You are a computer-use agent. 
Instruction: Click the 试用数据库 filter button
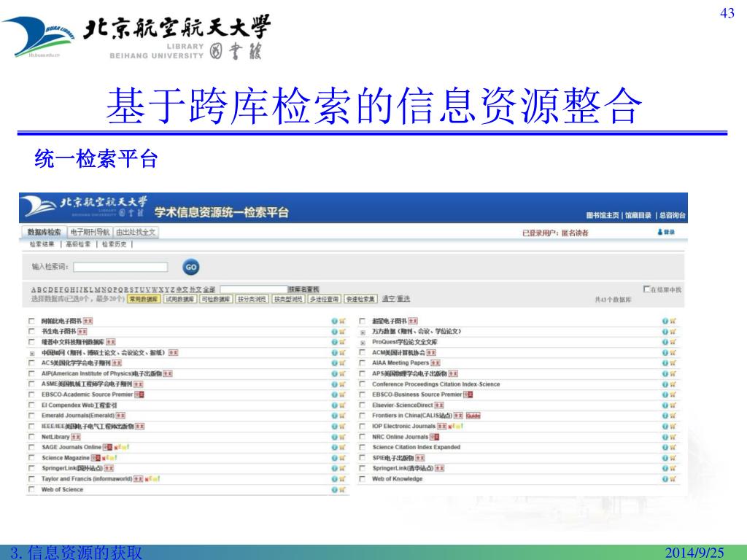point(180,299)
